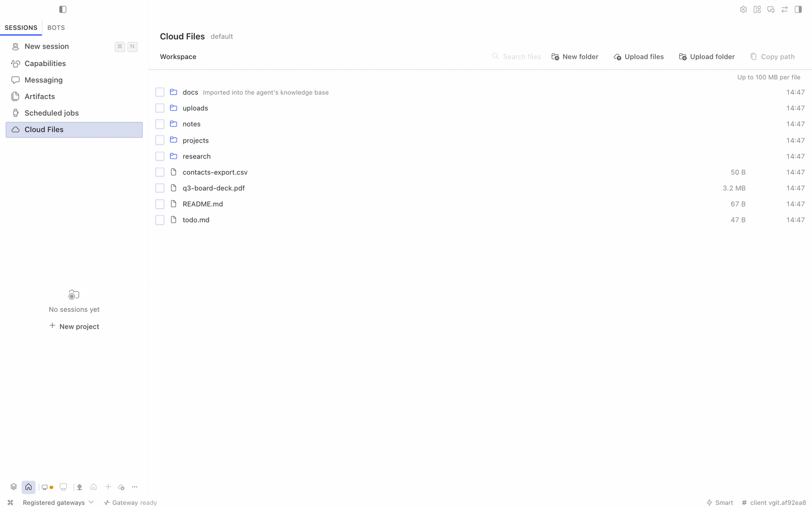Select the q3-board-deck.pdf checkbox
The height and width of the screenshot is (508, 812).
pos(160,188)
